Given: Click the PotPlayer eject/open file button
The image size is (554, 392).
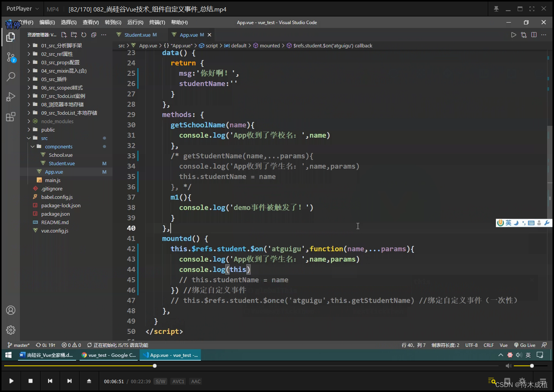Looking at the screenshot, I should (89, 381).
